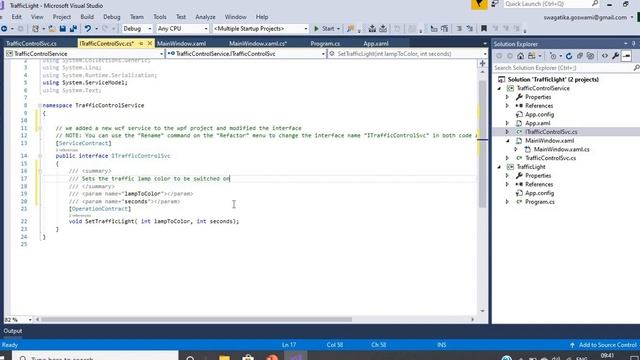Click the Quick Launch magnifier icon

595,4
